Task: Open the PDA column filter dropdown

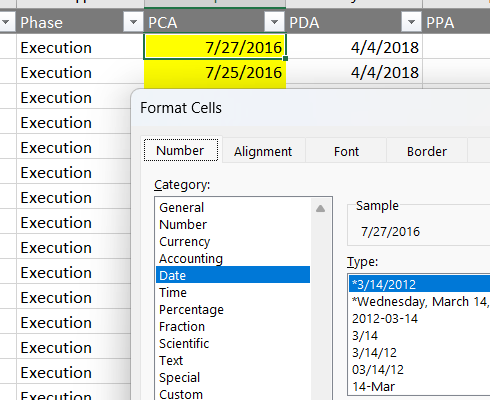Action: click(411, 22)
